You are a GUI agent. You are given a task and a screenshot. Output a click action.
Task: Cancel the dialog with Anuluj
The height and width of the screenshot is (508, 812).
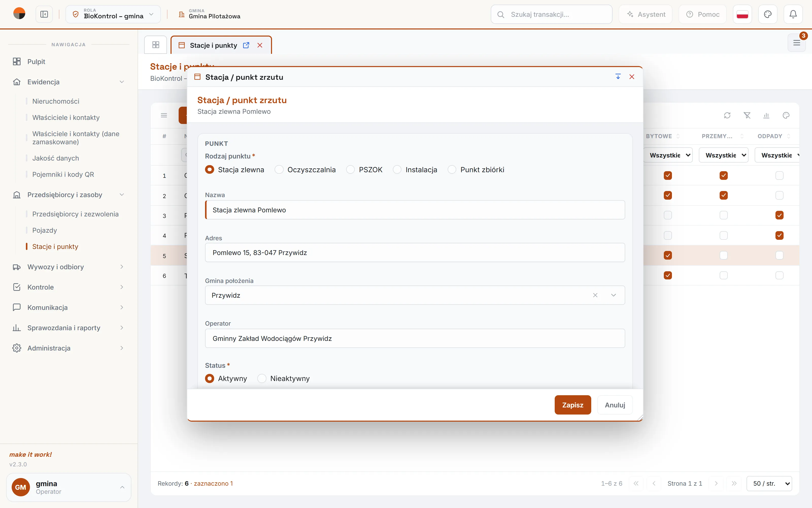point(615,405)
